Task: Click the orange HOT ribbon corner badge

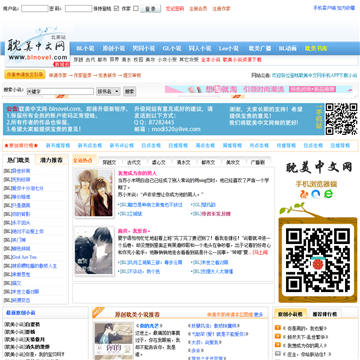Action: [98, 312]
